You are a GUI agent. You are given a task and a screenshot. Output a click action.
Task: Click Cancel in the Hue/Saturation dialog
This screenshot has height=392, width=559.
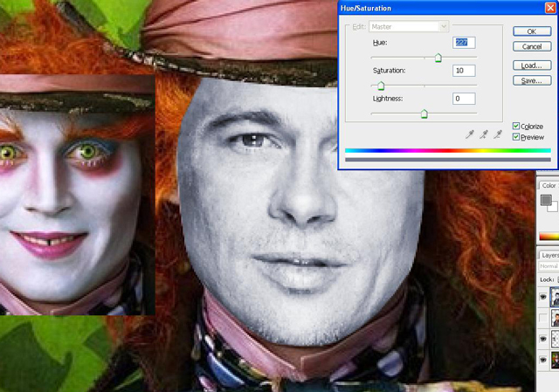coord(532,46)
